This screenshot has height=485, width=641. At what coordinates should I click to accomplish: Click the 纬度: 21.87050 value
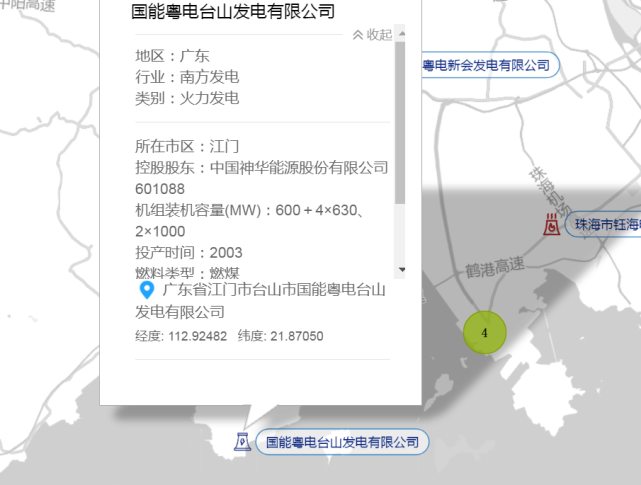[280, 336]
